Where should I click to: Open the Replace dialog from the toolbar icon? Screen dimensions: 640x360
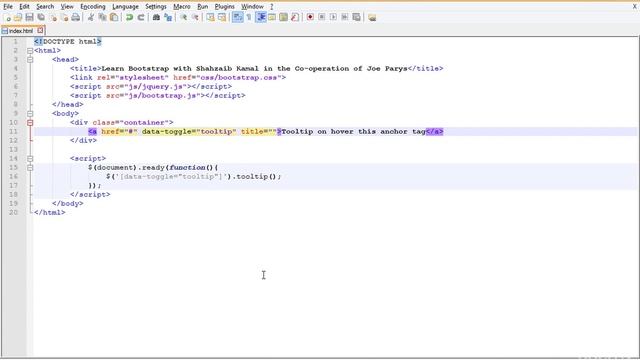168,18
